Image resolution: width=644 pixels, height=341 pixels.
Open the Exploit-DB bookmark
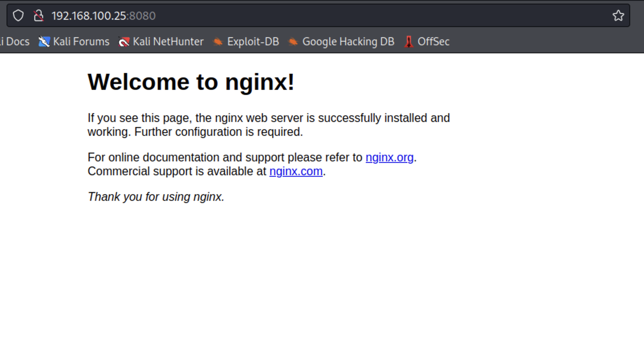click(x=246, y=42)
